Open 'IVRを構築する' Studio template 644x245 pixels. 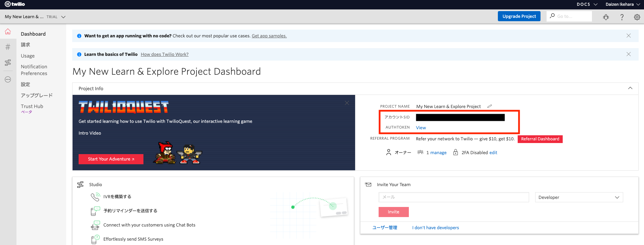(x=117, y=197)
